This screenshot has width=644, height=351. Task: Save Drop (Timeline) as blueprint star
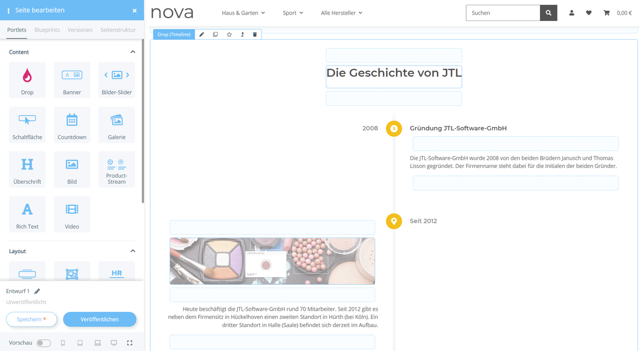coord(229,35)
